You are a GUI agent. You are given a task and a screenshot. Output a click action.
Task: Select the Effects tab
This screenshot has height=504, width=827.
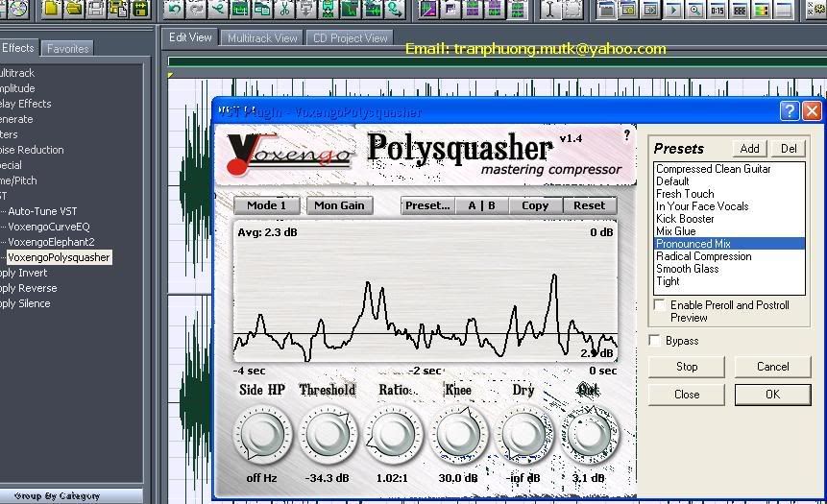(18, 48)
